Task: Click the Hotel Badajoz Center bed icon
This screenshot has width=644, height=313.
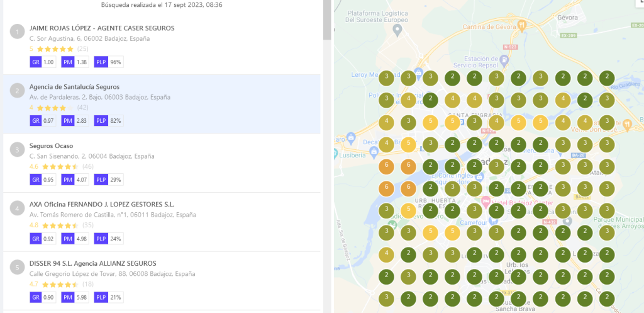Action: tap(486, 202)
